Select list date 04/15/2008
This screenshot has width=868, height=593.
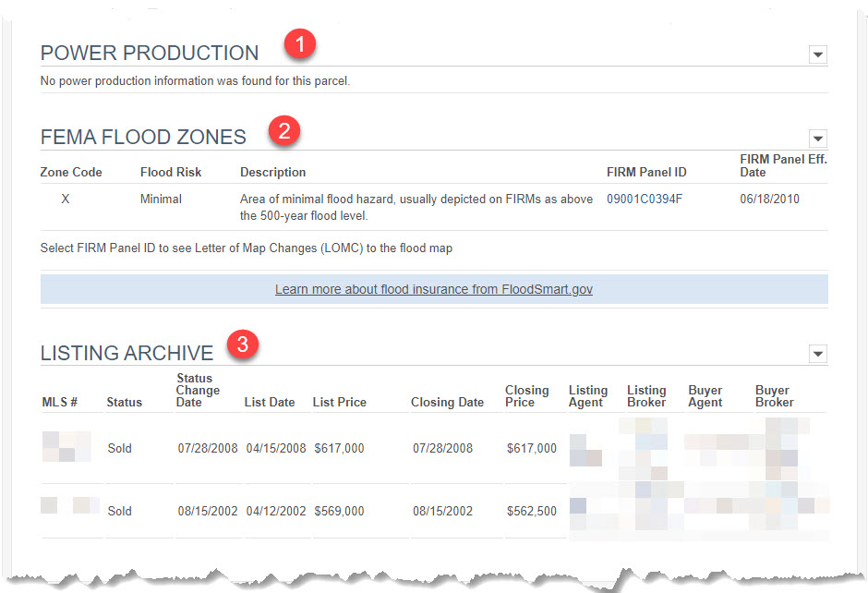276,448
